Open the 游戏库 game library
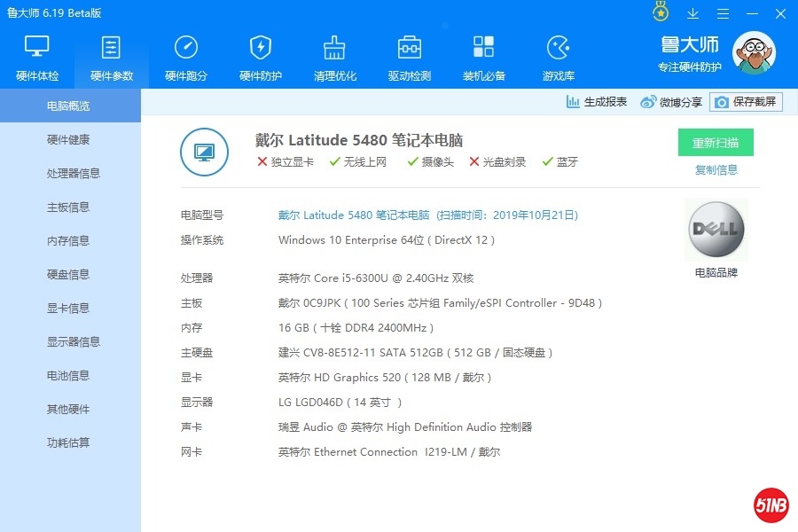The width and height of the screenshot is (798, 532). 558,53
